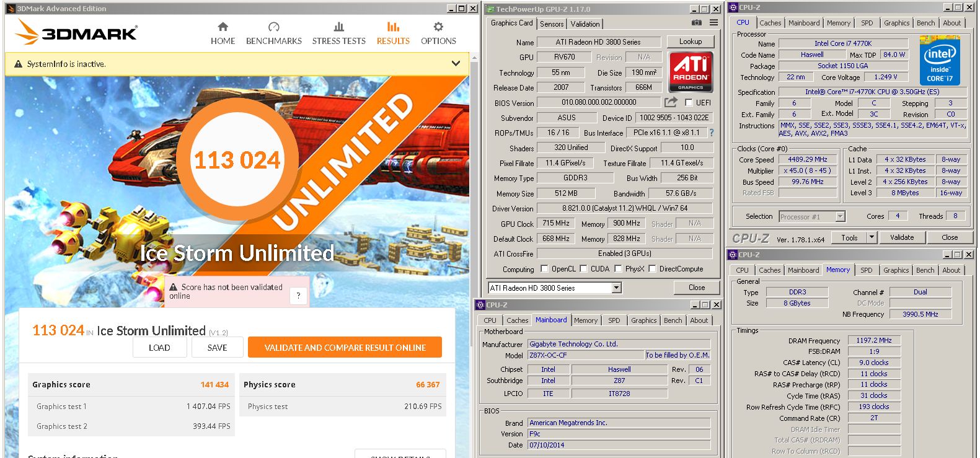Image resolution: width=980 pixels, height=458 pixels.
Task: Click the LOAD button in 3DMark
Action: coord(159,348)
